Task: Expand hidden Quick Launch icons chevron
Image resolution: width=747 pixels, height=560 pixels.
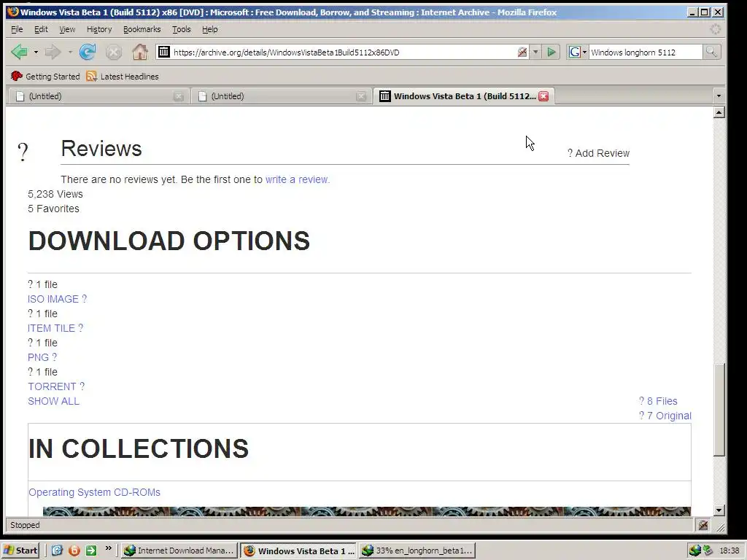Action: point(108,548)
